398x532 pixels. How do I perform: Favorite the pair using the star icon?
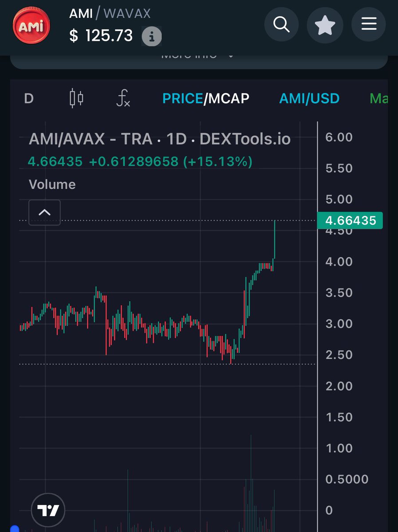coord(325,25)
